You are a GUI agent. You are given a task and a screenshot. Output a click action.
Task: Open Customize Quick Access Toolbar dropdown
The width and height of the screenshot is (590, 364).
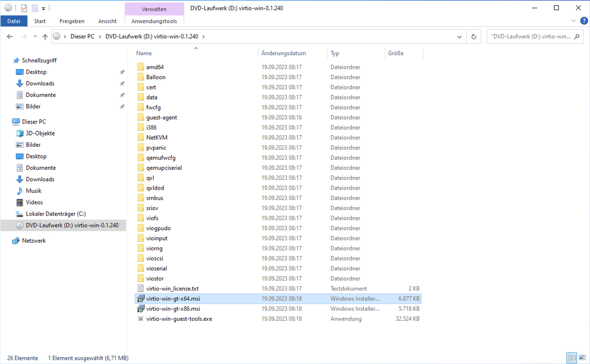click(x=43, y=8)
